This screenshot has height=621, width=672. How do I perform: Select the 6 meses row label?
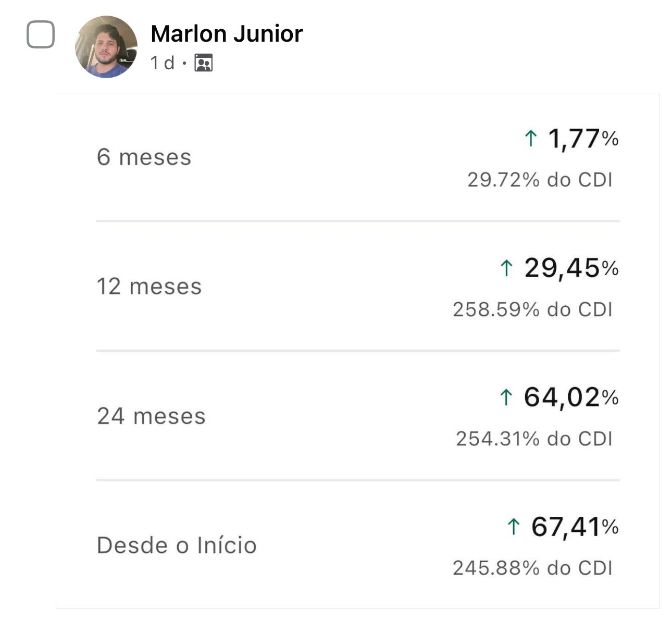pos(144,157)
